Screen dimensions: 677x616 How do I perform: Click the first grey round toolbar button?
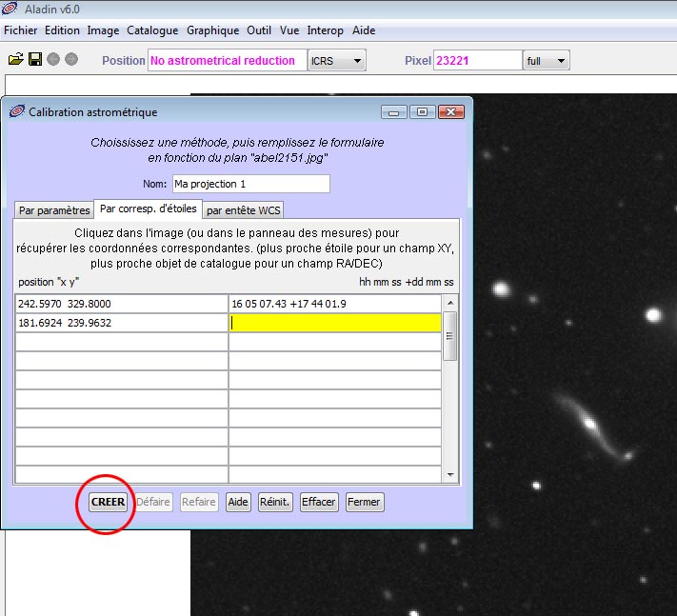tap(53, 59)
